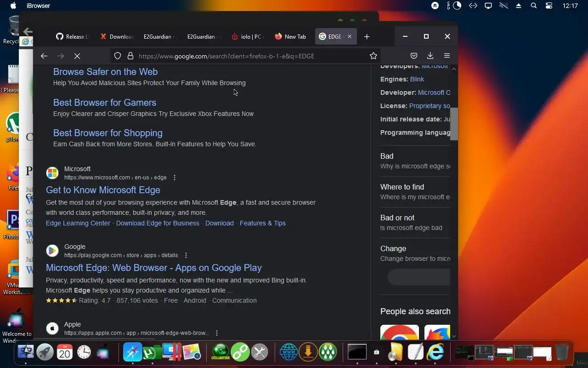
Task: Click the CPU usage pie indicator in menu bar
Action: click(457, 6)
